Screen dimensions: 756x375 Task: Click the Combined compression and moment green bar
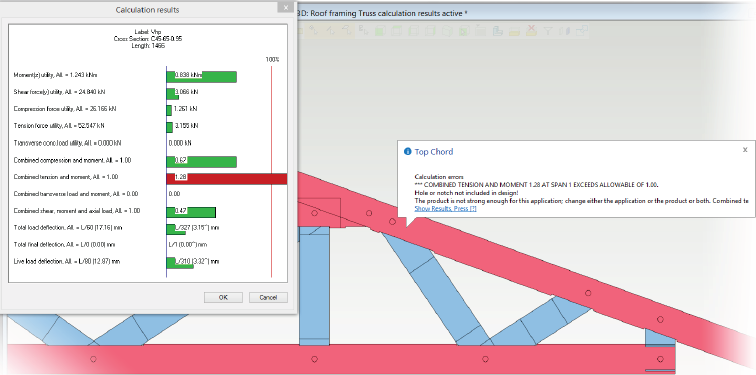[202, 161]
